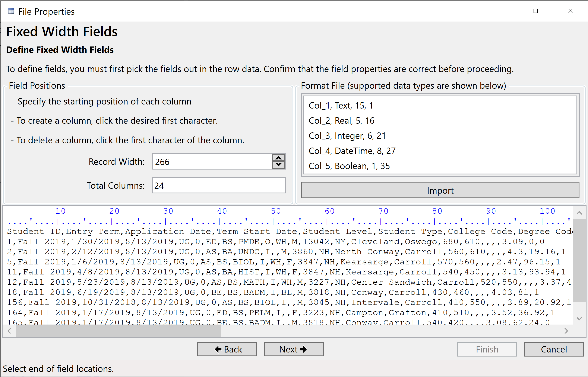The image size is (588, 377).
Task: Click the header row starting with Student ID
Action: [290, 231]
